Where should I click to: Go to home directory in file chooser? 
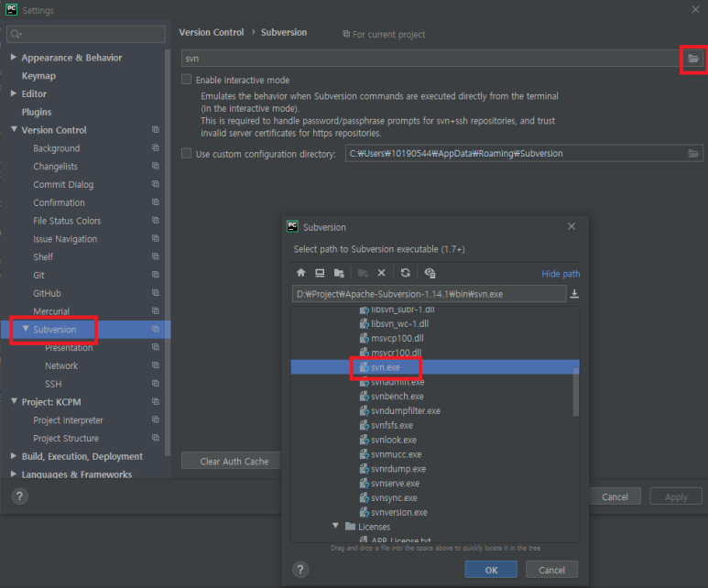pos(300,273)
